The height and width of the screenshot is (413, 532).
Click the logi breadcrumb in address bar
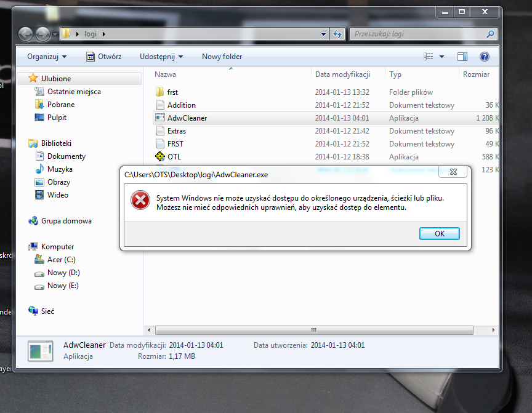coord(91,34)
